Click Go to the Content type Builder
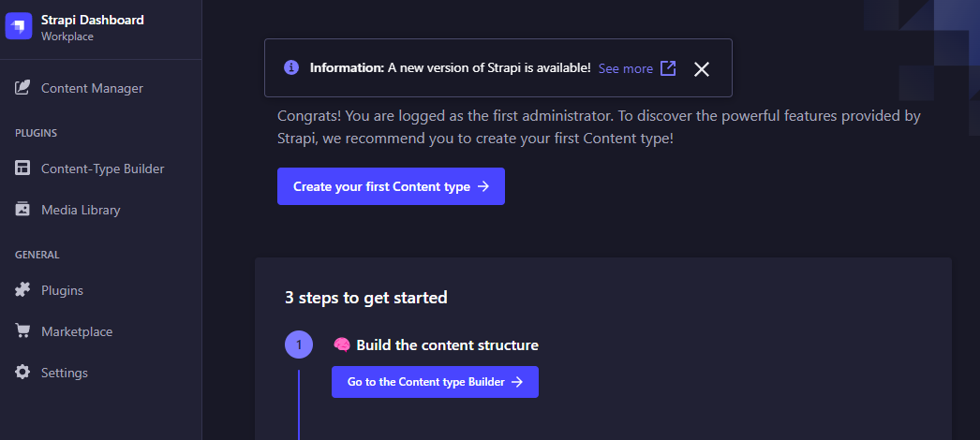 (435, 382)
